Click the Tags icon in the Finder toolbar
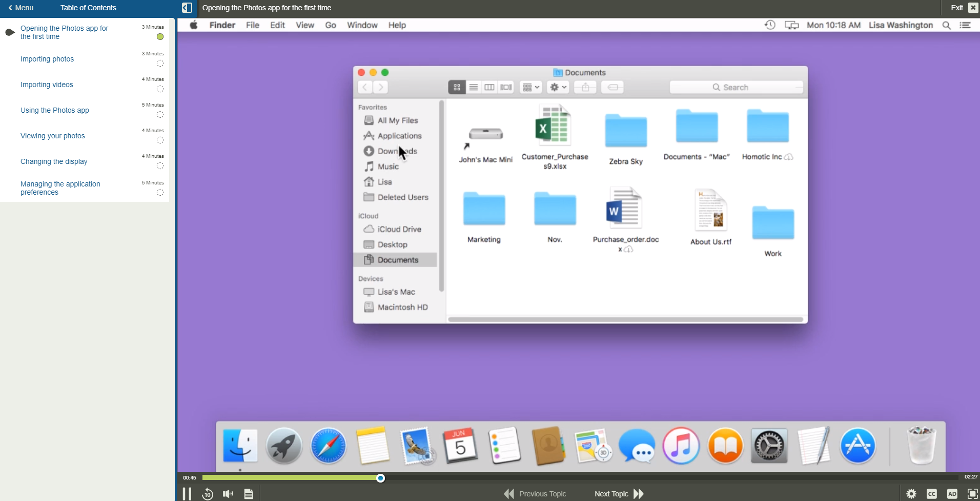The height and width of the screenshot is (501, 980). [x=612, y=87]
